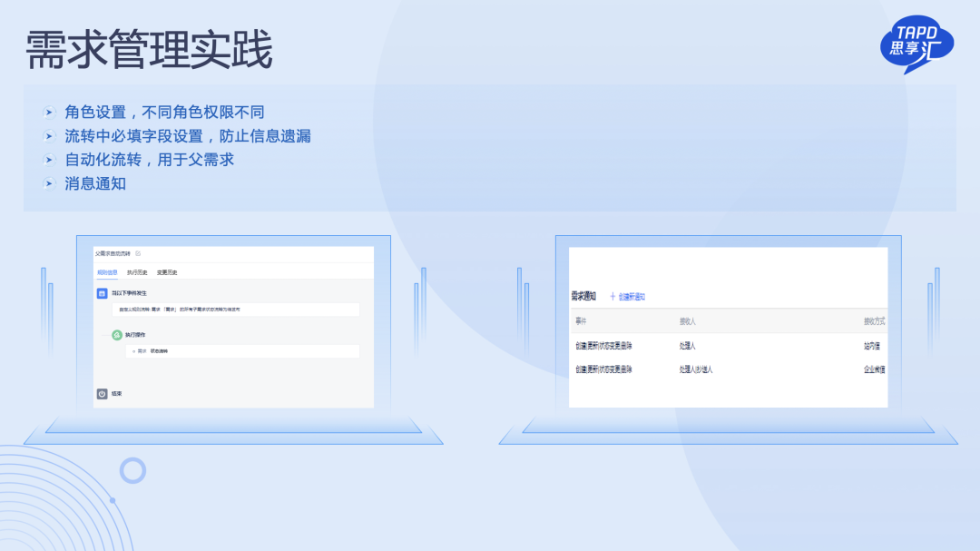980x551 pixels.
Task: Click the 自定义规则流转 trigger condition box
Action: [x=236, y=310]
